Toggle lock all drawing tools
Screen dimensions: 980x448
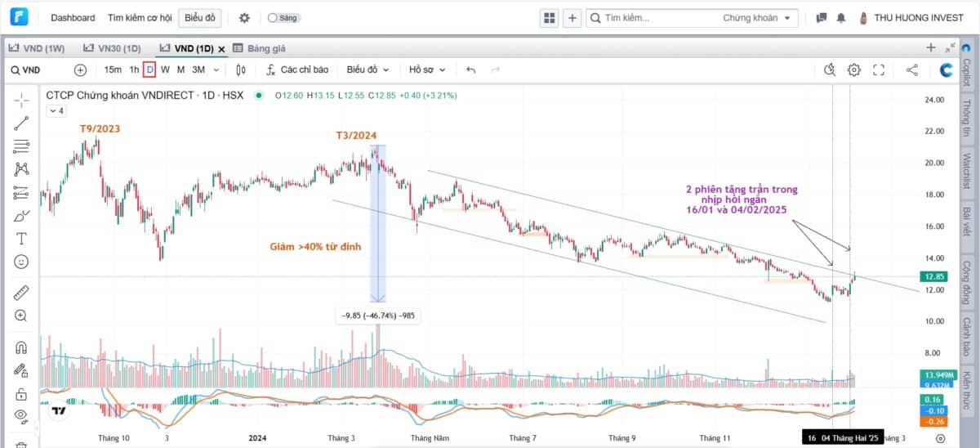(21, 393)
